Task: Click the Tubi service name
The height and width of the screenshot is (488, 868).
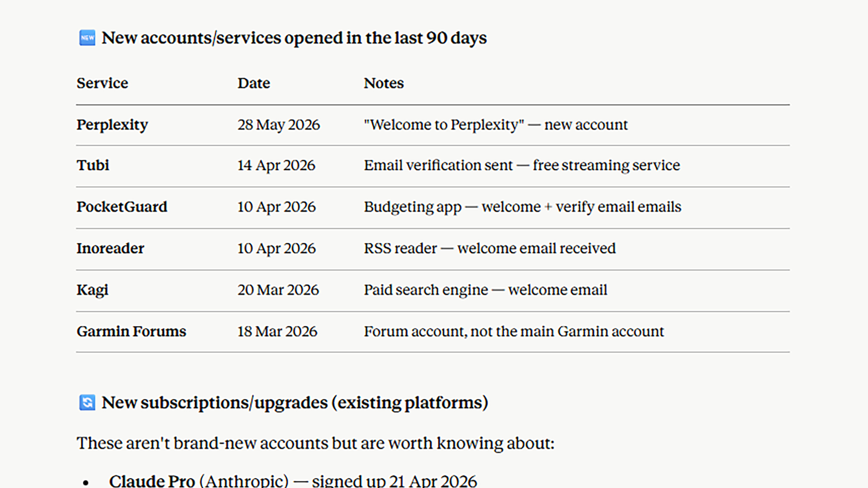Action: [93, 165]
